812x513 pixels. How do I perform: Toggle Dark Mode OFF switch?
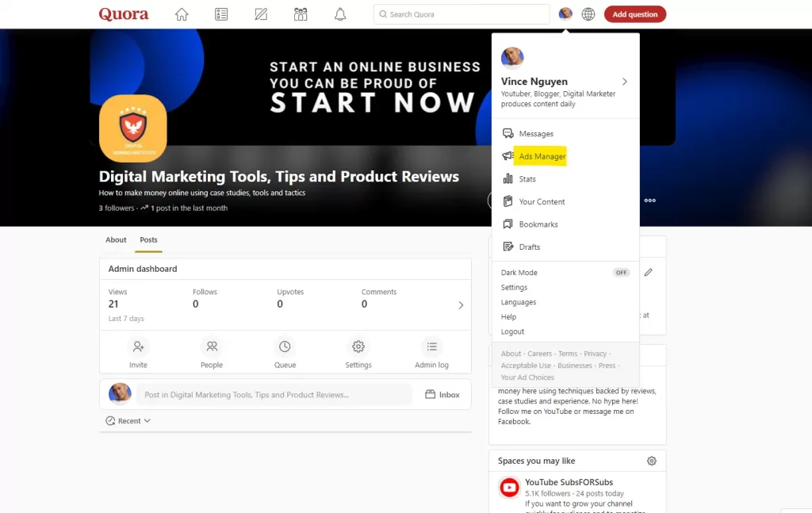622,272
